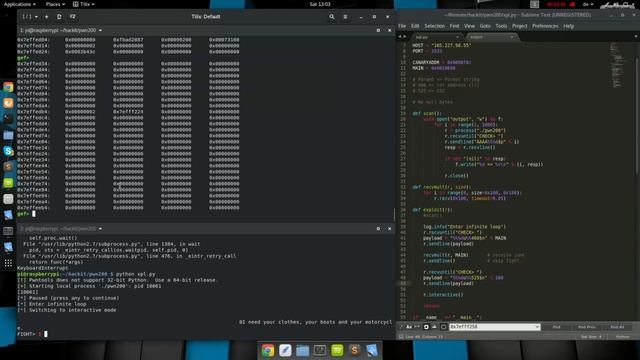Close the second Tilix terminal pane

[389, 229]
